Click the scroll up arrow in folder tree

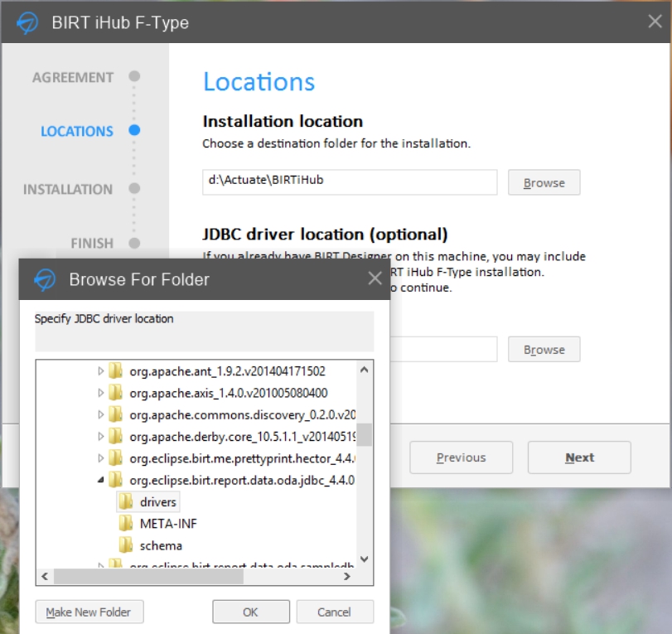click(365, 370)
